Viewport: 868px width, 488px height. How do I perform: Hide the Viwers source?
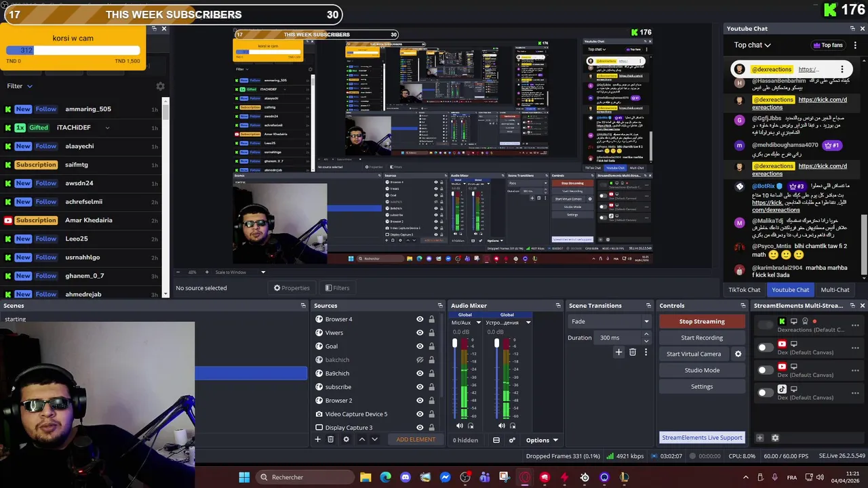(420, 333)
